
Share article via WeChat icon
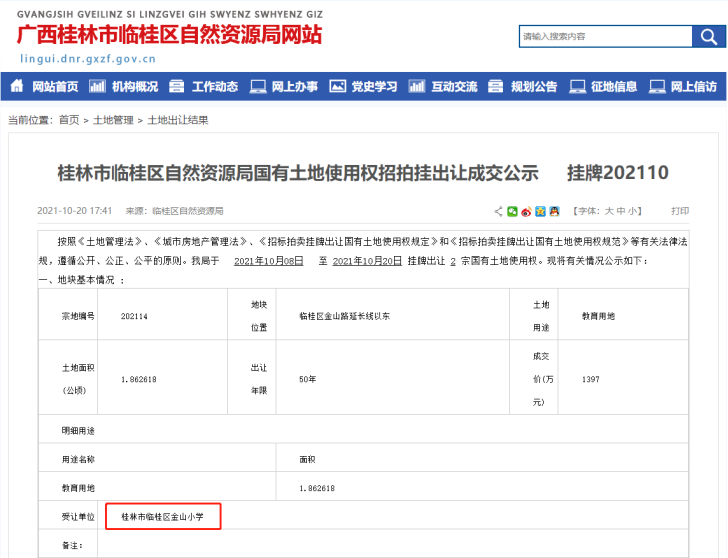[x=512, y=212]
